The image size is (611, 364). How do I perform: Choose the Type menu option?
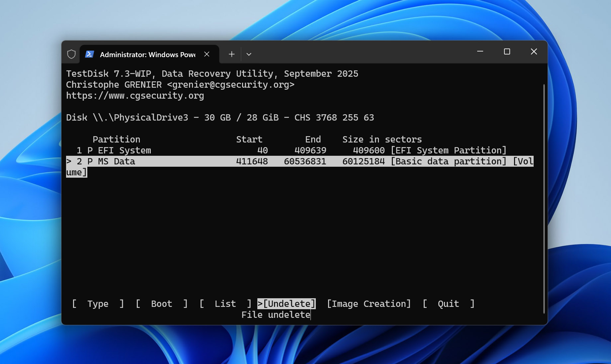(x=98, y=304)
